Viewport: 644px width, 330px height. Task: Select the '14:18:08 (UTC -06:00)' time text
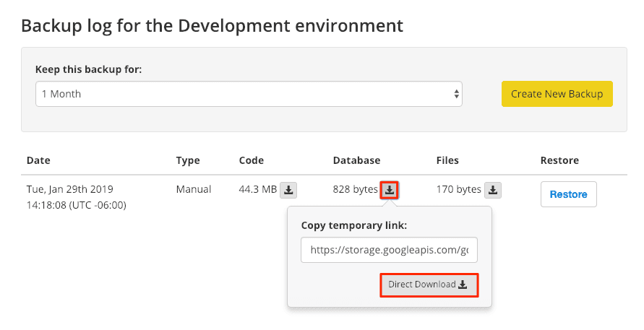77,205
